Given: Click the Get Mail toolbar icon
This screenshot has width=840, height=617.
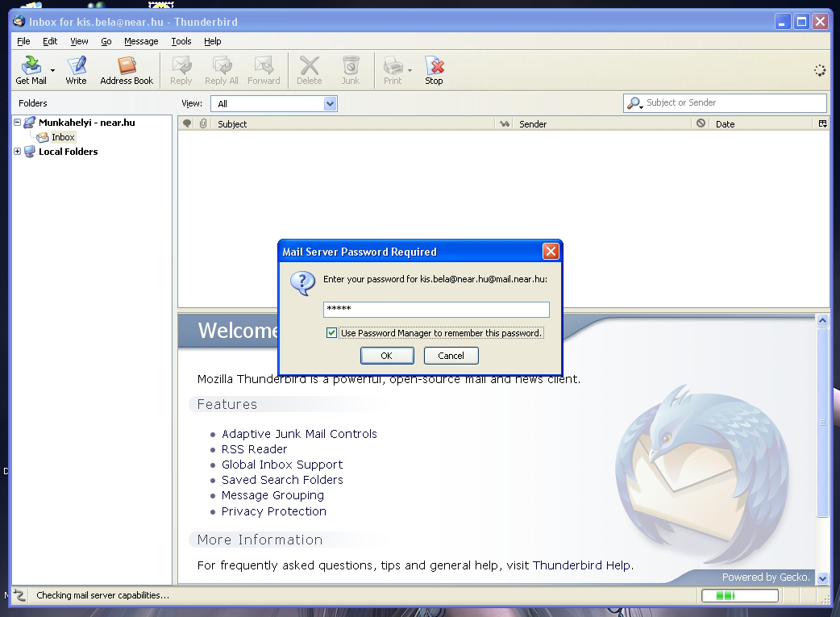Looking at the screenshot, I should tap(31, 69).
